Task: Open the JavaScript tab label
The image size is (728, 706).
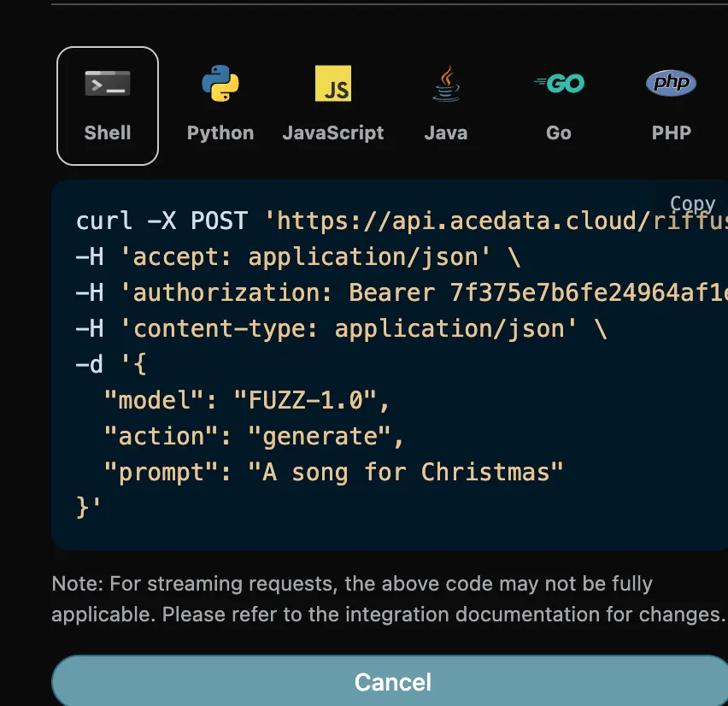Action: [333, 132]
